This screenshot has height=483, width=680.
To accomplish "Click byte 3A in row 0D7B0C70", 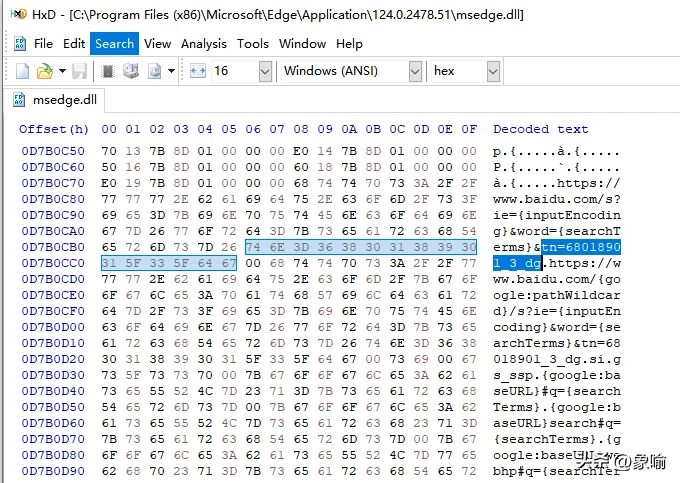I will [x=421, y=183].
